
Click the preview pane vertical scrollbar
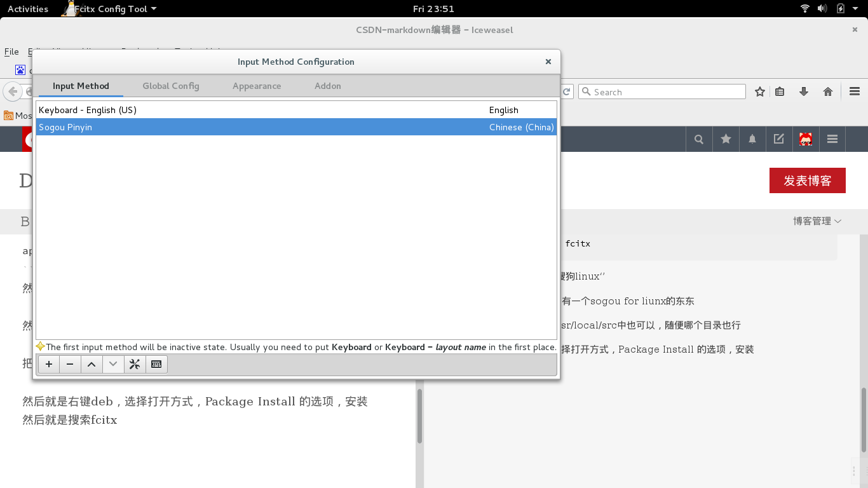[864, 420]
